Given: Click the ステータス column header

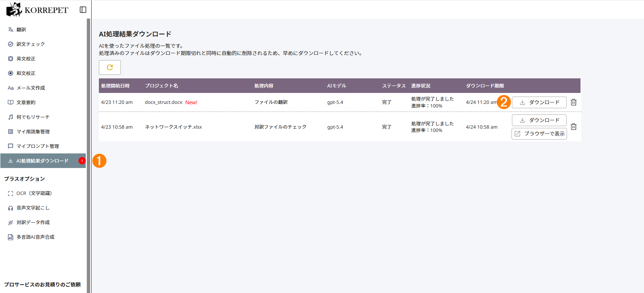Looking at the screenshot, I should (x=394, y=86).
